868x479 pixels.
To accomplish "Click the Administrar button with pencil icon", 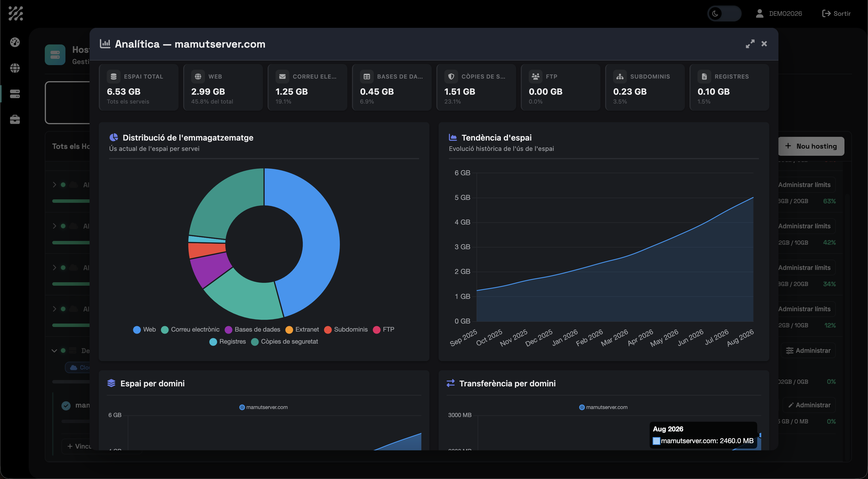I will pyautogui.click(x=809, y=405).
